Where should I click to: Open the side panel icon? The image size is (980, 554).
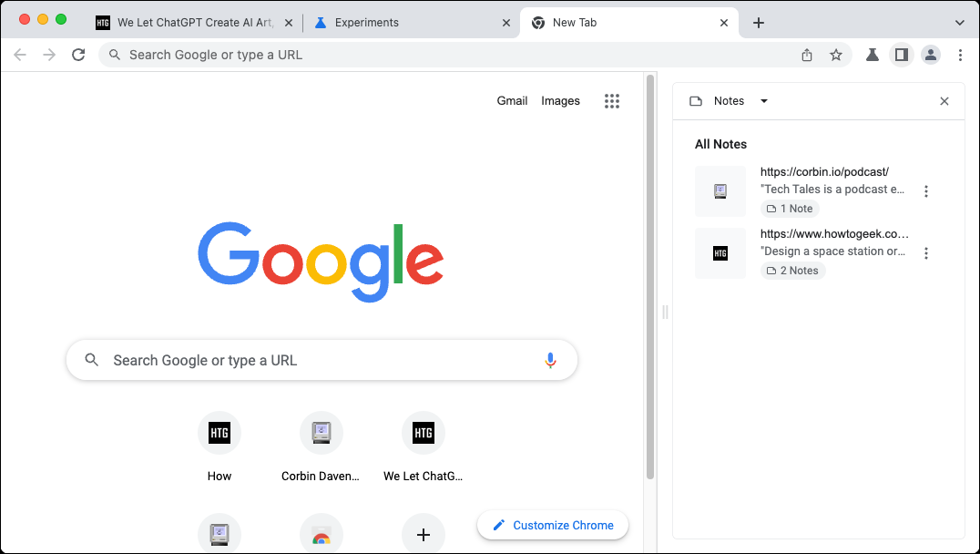coord(901,55)
